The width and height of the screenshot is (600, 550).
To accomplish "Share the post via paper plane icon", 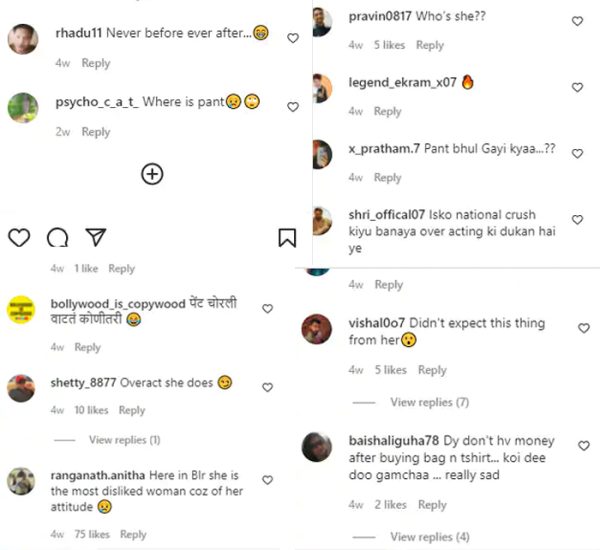I will point(96,237).
